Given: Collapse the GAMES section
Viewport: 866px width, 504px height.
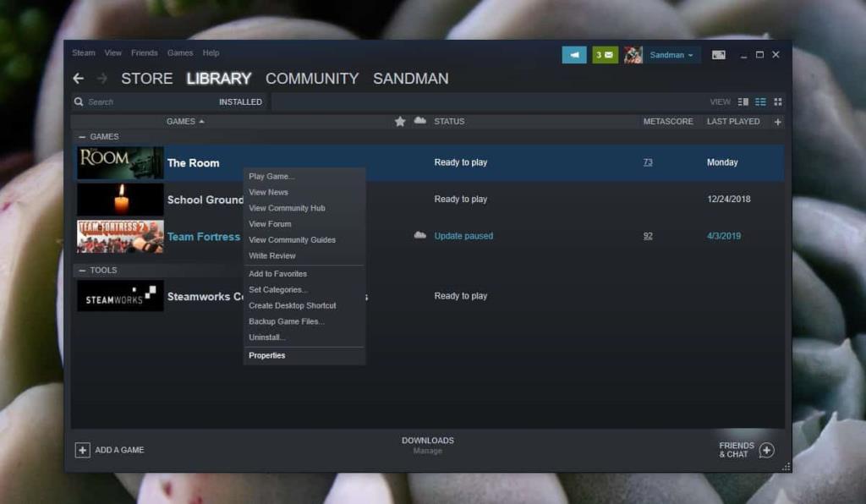Looking at the screenshot, I should pyautogui.click(x=80, y=136).
